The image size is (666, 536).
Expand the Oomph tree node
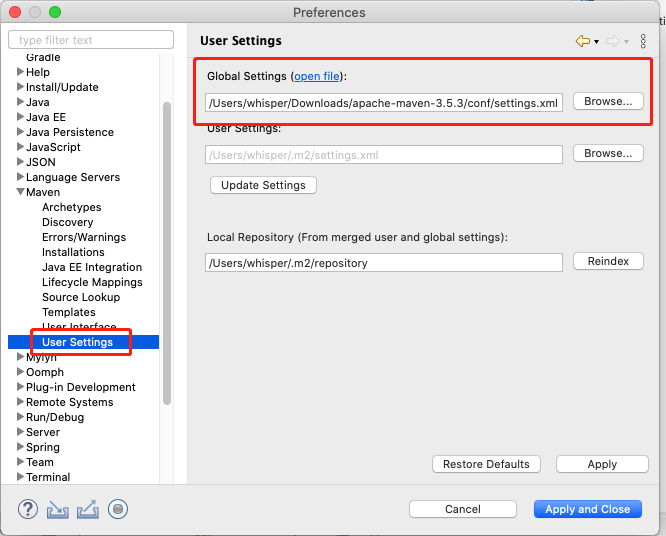(20, 372)
